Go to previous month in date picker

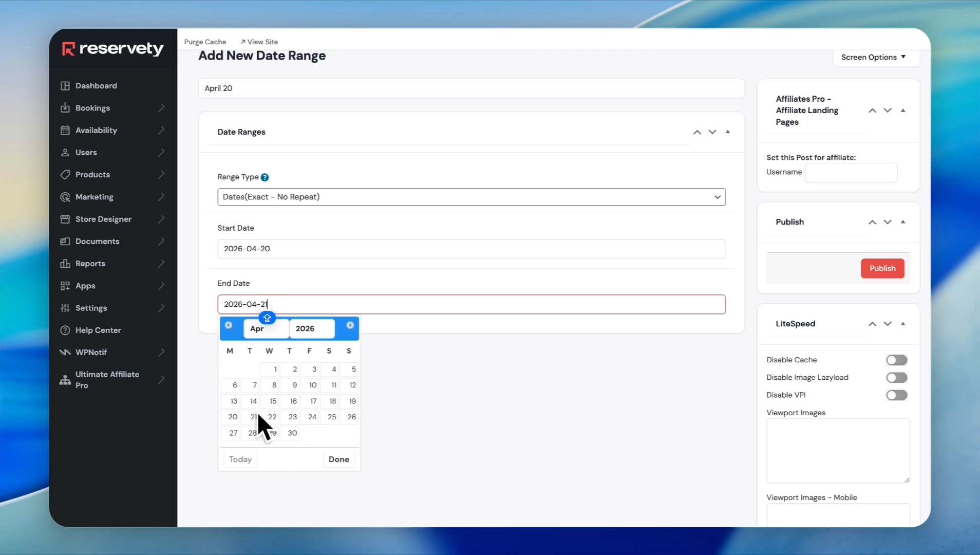pos(229,325)
